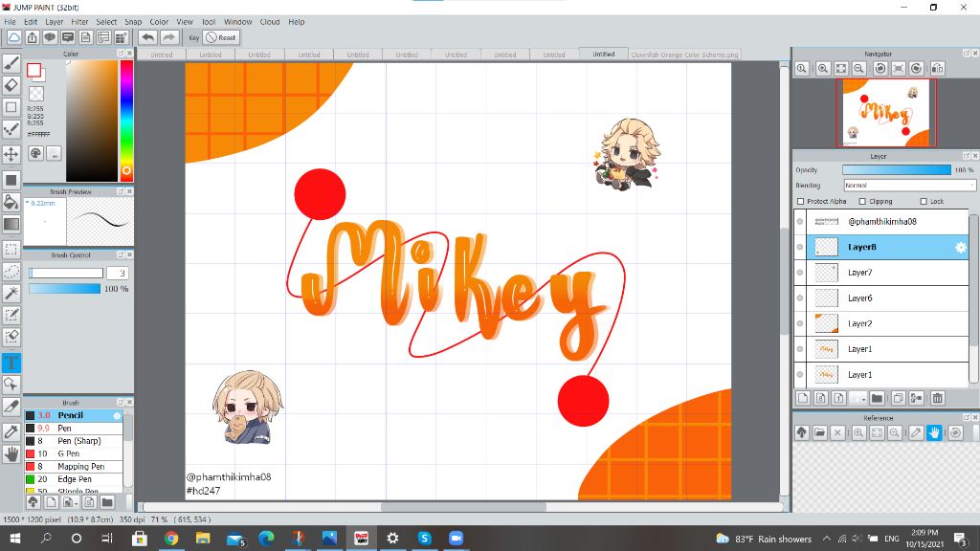Image resolution: width=980 pixels, height=551 pixels.
Task: Toggle visibility of Layer6
Action: click(x=800, y=298)
